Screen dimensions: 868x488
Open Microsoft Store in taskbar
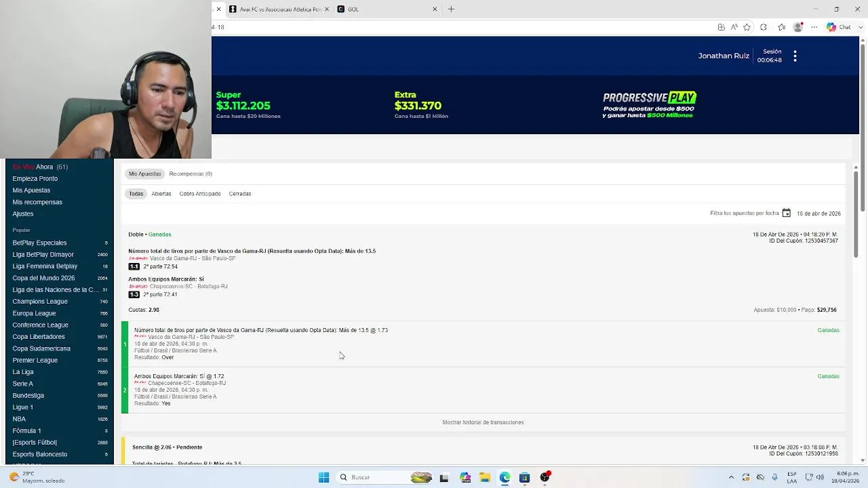524,477
